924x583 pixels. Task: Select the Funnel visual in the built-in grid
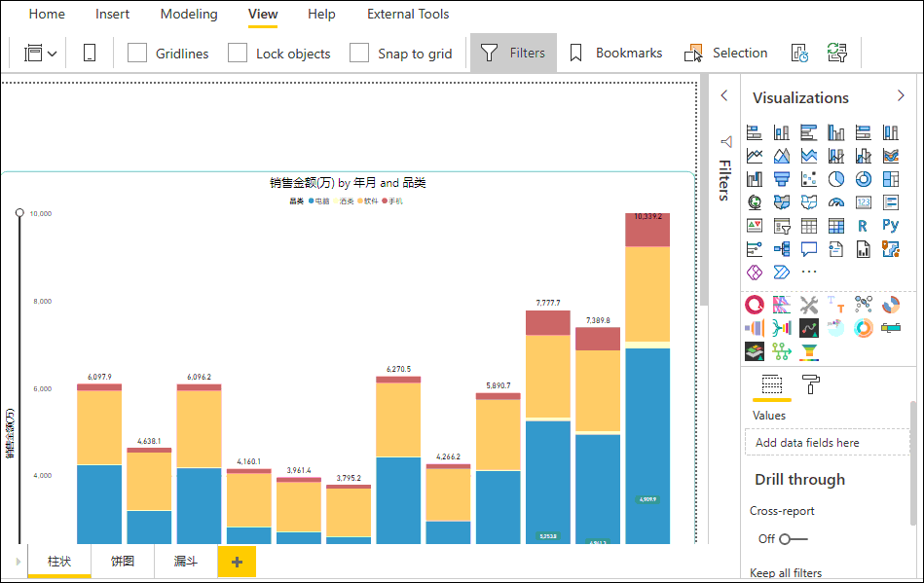click(782, 178)
